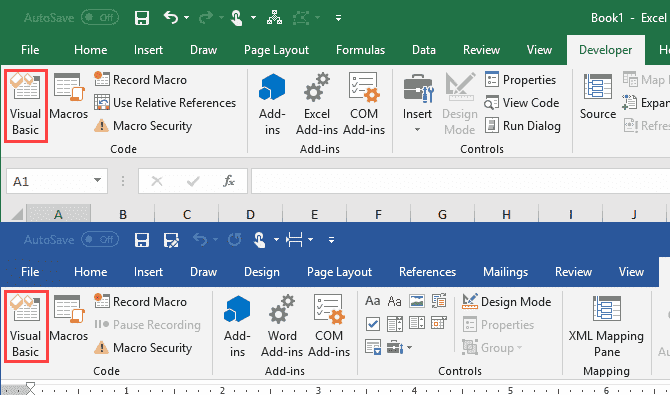The image size is (670, 395).
Task: Open Macros list in Excel Developer tab
Action: coord(68,96)
